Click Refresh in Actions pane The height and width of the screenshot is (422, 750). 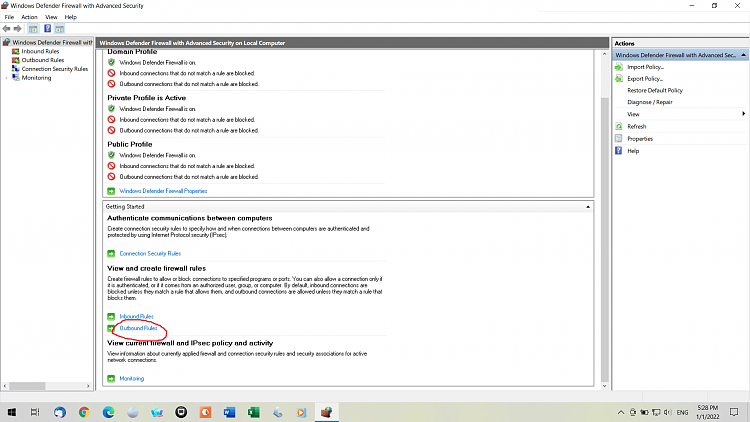coord(637,126)
